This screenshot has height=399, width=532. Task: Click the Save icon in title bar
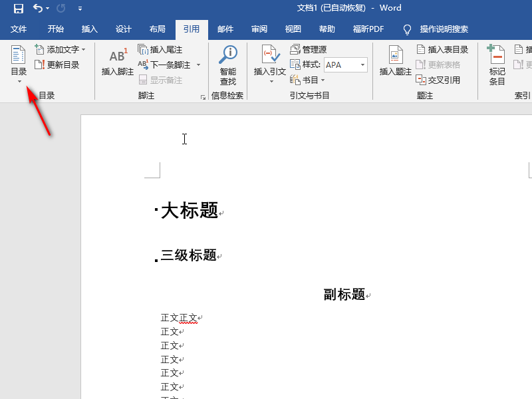(x=19, y=9)
